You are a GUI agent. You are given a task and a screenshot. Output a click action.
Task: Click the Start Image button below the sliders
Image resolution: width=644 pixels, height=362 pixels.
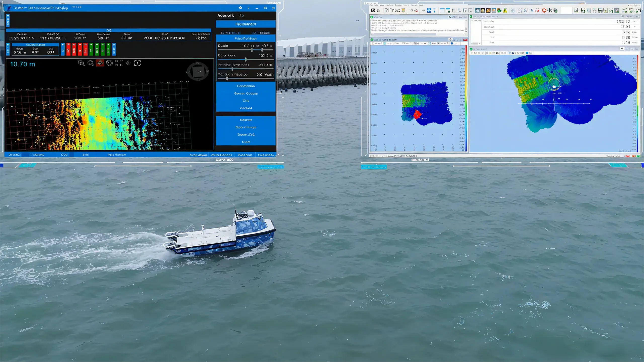246,127
